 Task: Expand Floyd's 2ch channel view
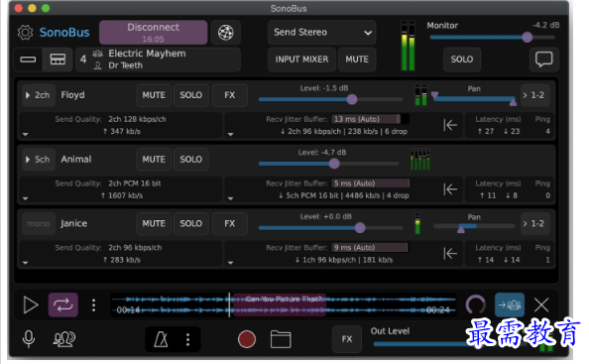click(39, 95)
